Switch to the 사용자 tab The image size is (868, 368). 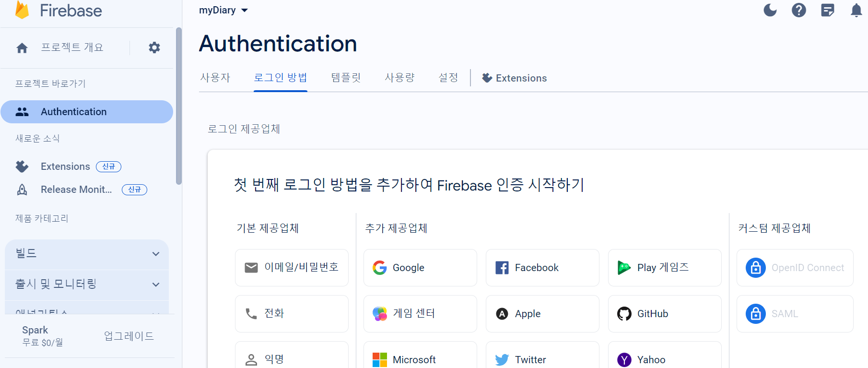pos(215,78)
